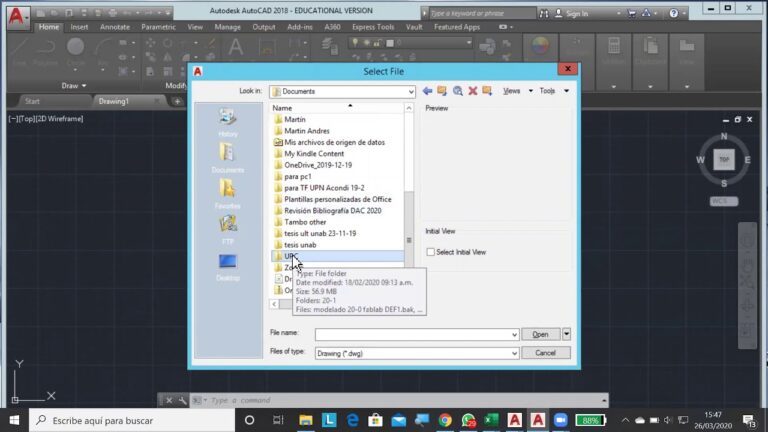
Task: Open File Explorer from the taskbar
Action: coord(306,420)
